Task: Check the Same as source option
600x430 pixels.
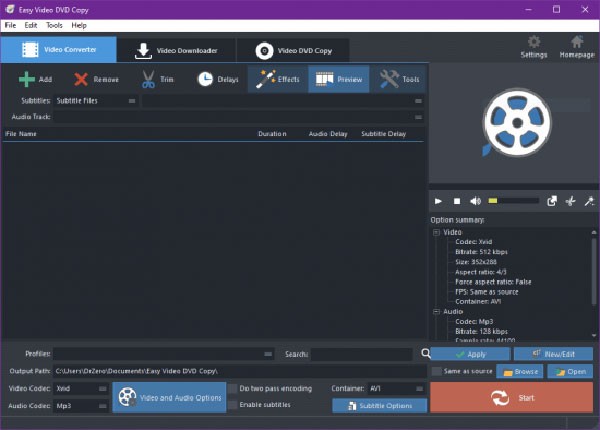Action: [437, 371]
